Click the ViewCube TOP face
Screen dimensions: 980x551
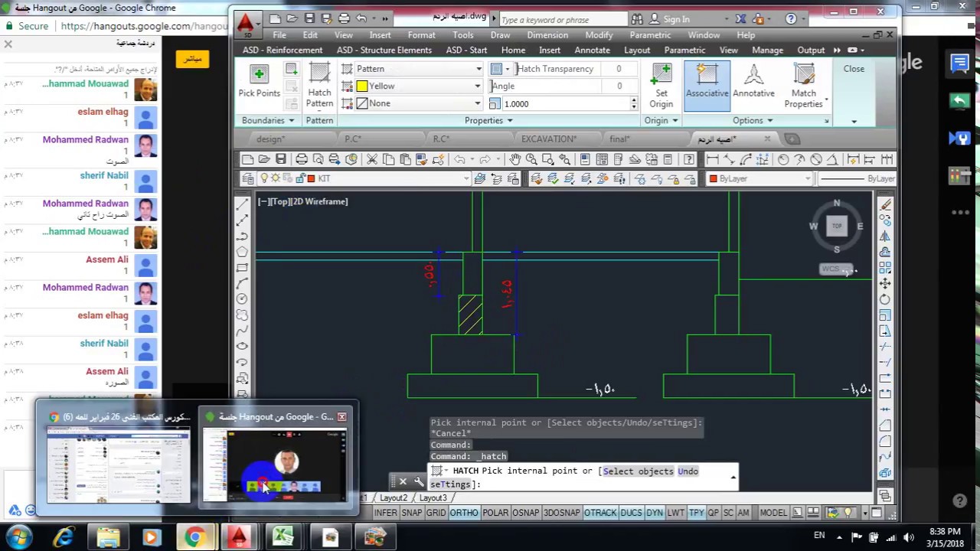(x=837, y=226)
